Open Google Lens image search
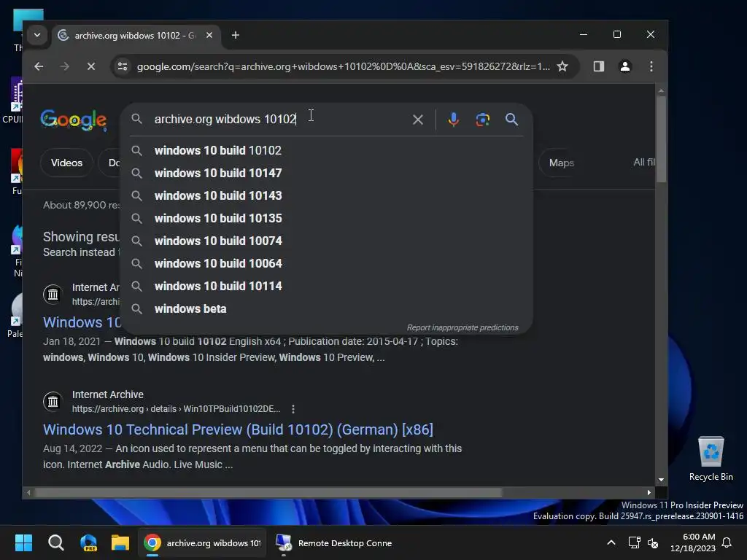Viewport: 747px width, 560px height. (483, 120)
